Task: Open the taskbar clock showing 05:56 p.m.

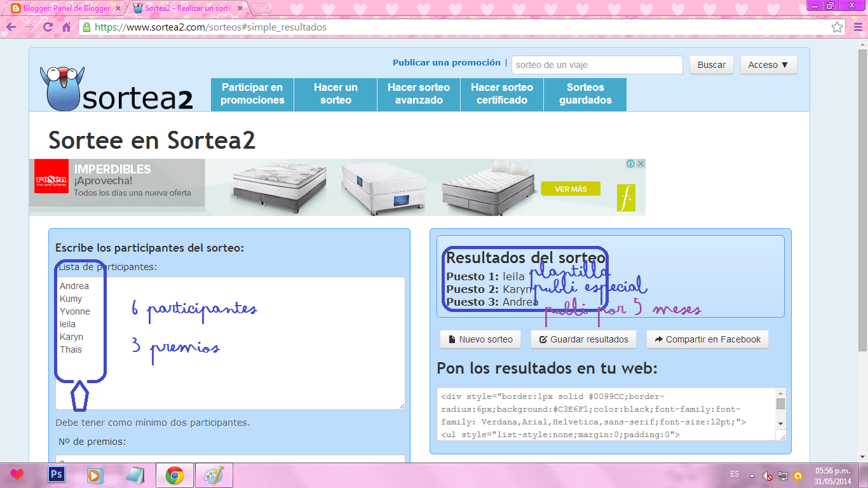Action: point(832,475)
